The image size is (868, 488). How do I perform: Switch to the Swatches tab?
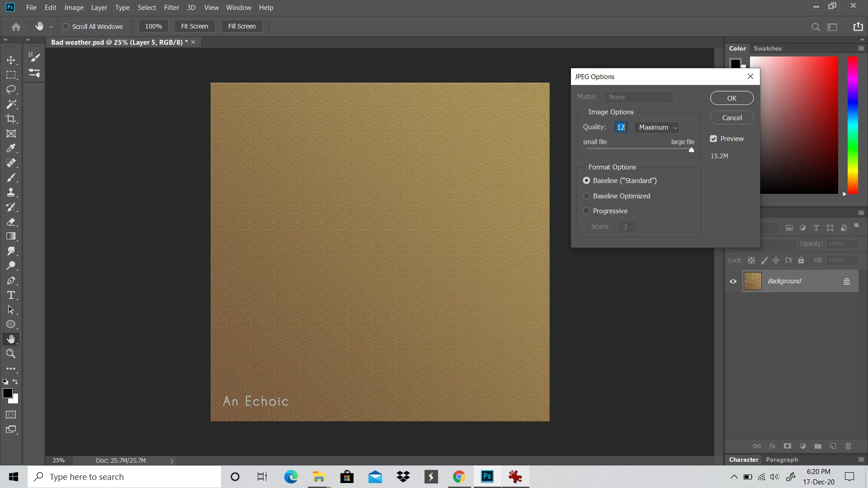[767, 48]
